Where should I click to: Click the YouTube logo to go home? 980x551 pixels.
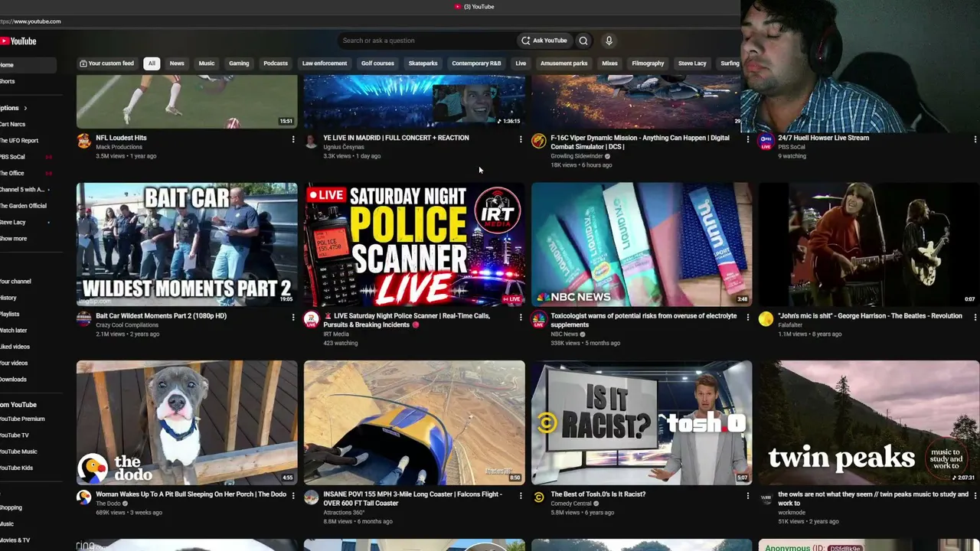click(x=18, y=41)
